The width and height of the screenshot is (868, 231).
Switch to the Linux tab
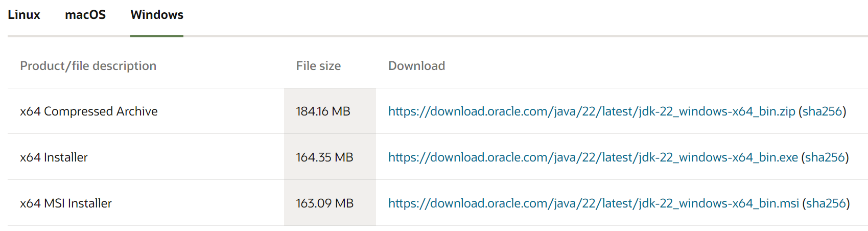pyautogui.click(x=24, y=15)
